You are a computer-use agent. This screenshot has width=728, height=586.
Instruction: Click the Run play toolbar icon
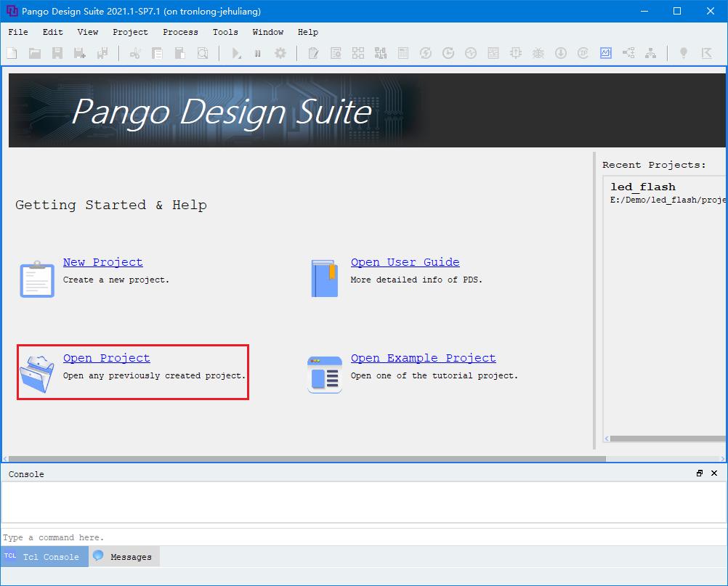point(236,53)
